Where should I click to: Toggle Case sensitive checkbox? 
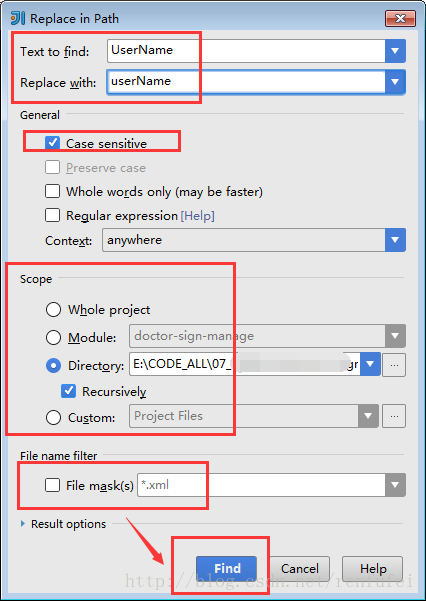point(53,143)
